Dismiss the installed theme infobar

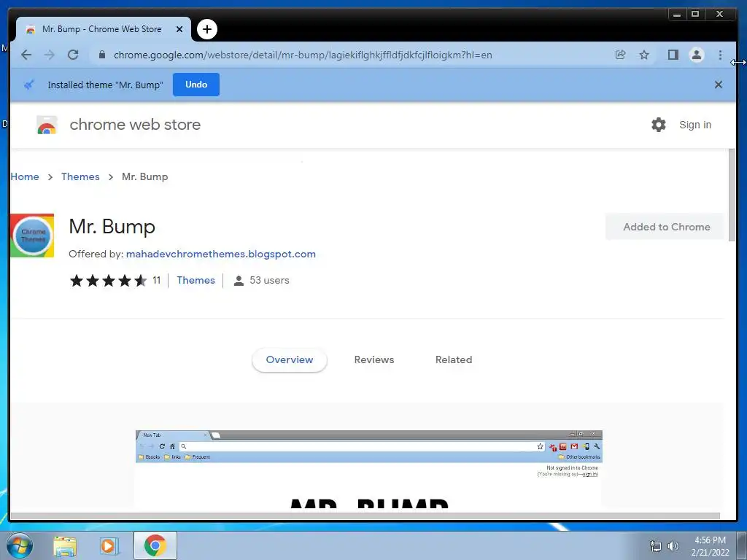pos(719,85)
